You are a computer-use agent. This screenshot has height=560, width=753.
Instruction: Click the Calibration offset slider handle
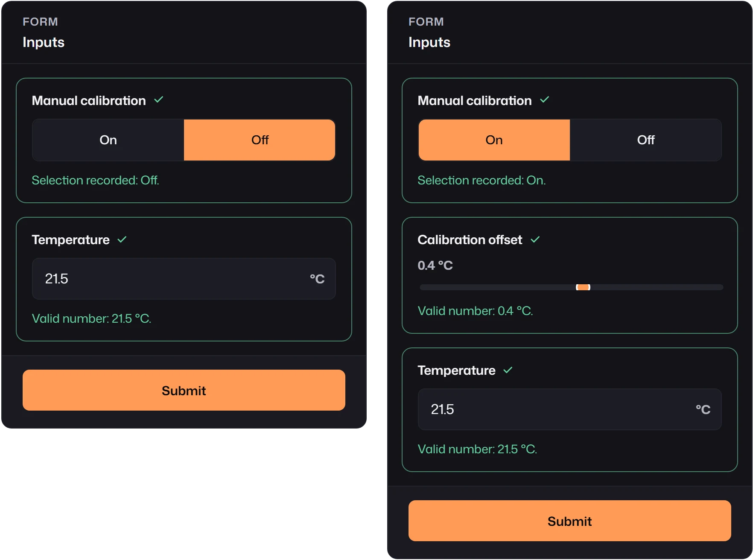click(x=583, y=287)
